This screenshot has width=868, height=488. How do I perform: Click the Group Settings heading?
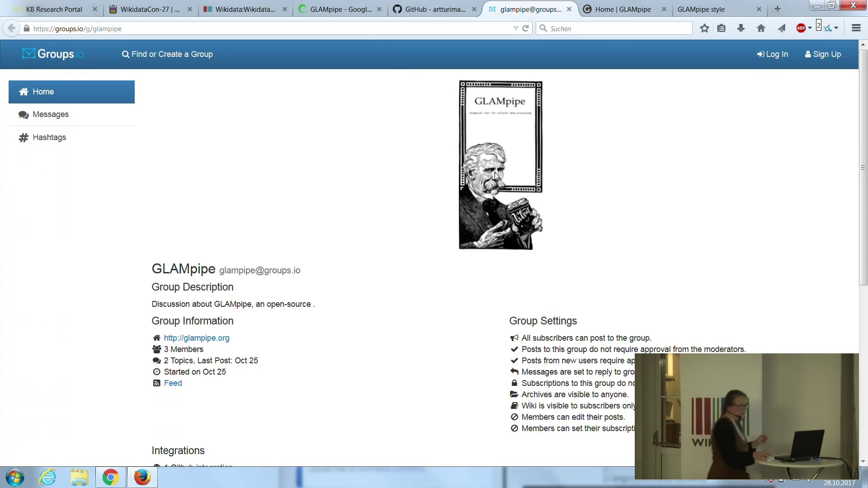click(x=543, y=321)
